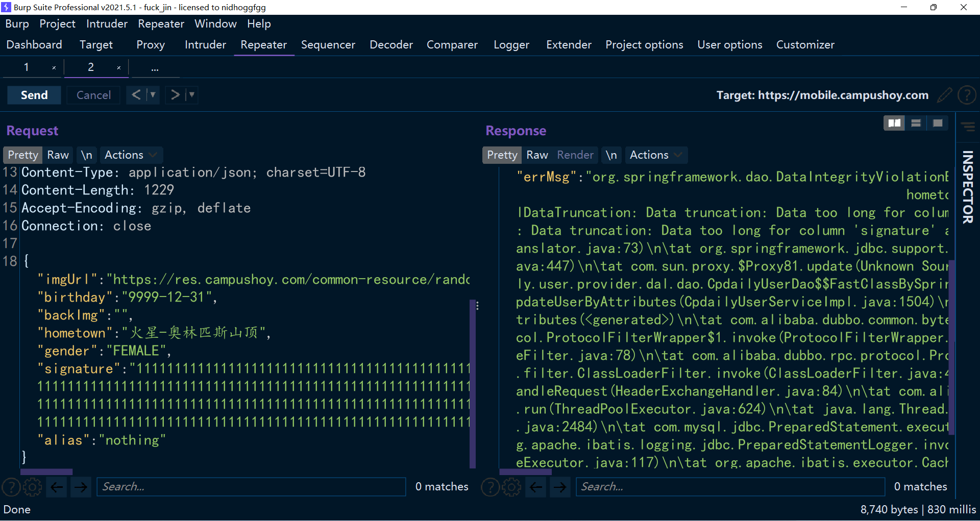Toggle \n non-printable characters in Request

tap(87, 155)
